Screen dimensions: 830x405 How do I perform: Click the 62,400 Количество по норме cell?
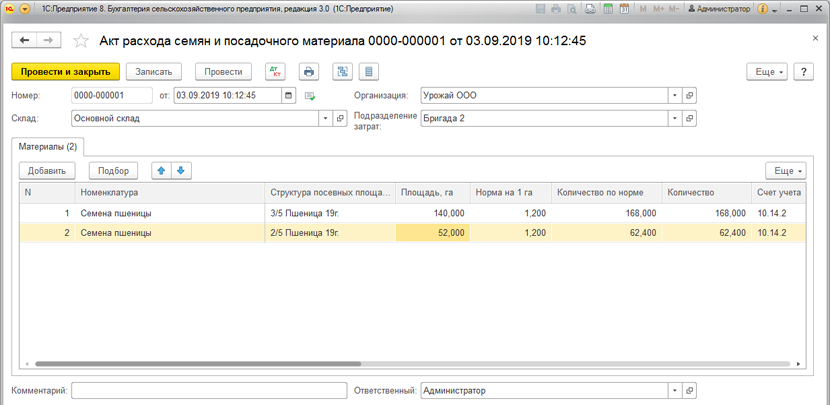[x=607, y=232]
